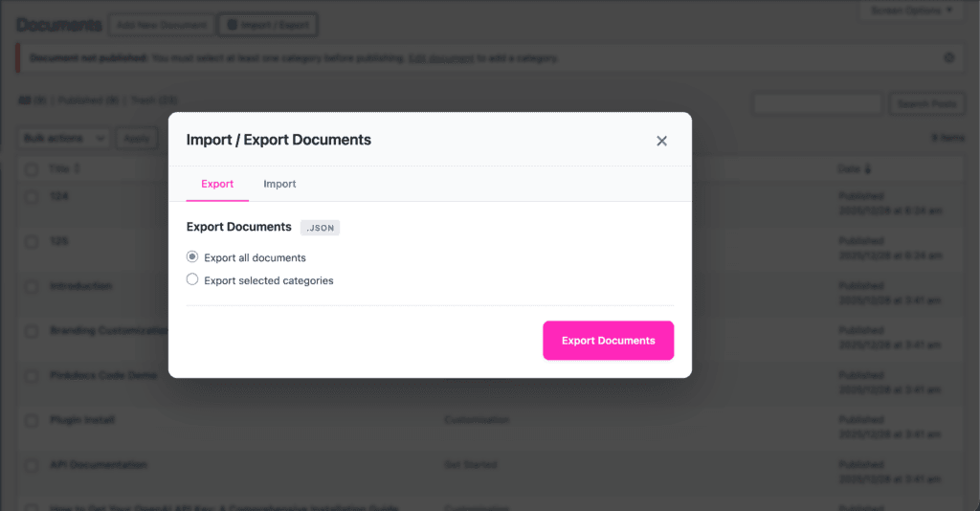
Task: Select the 'Export all documents' radio option
Action: point(192,256)
